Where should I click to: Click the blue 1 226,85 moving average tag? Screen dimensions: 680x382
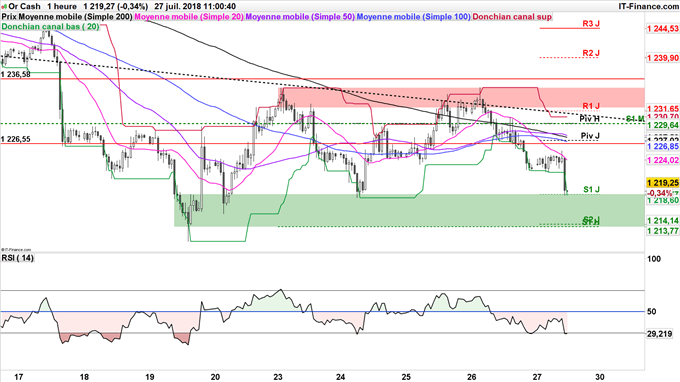[x=663, y=147]
